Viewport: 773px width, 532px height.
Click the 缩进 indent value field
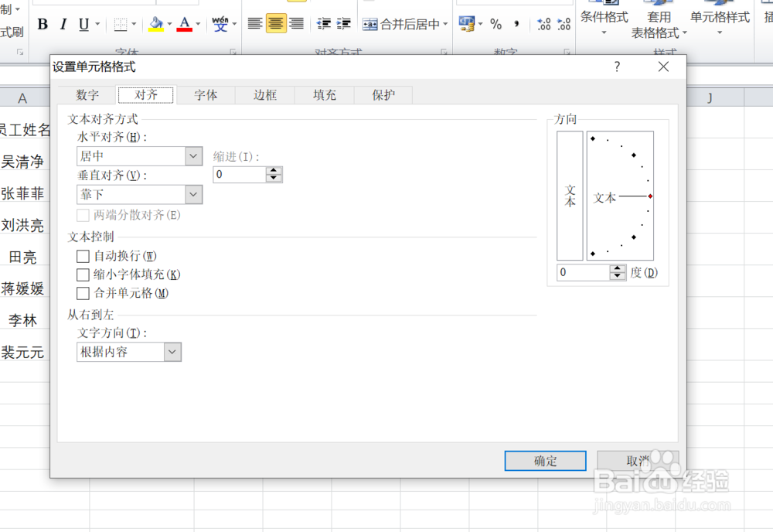coord(240,175)
